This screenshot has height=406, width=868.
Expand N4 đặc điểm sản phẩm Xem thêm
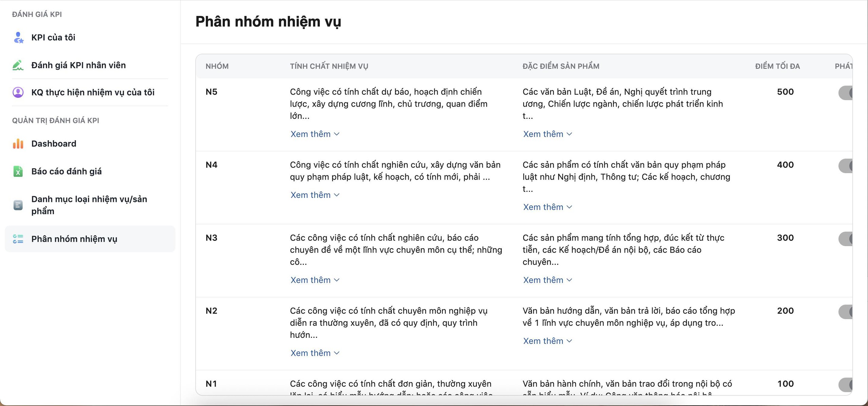548,207
